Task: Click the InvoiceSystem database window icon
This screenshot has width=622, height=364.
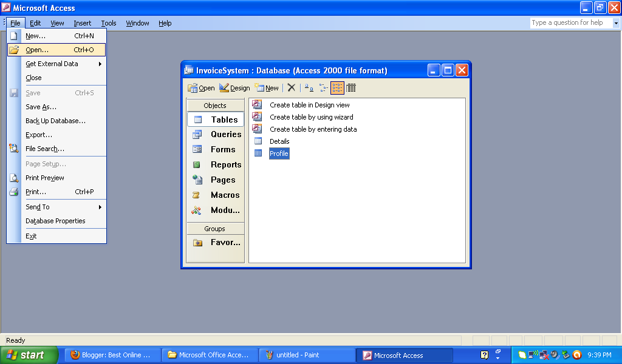Action: coord(189,70)
